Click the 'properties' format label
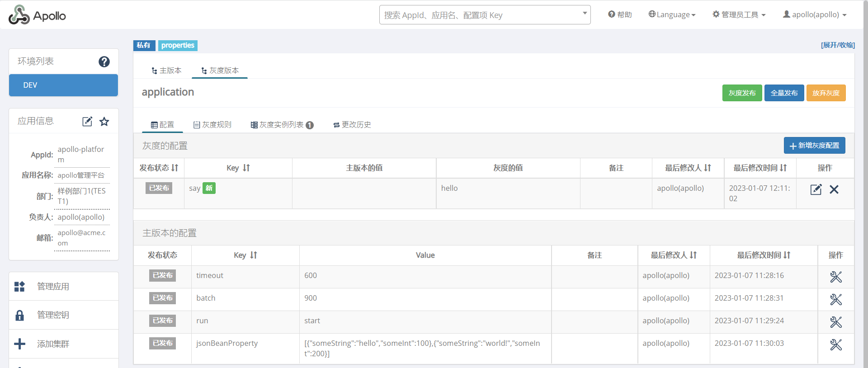Image resolution: width=868 pixels, height=368 pixels. [178, 45]
